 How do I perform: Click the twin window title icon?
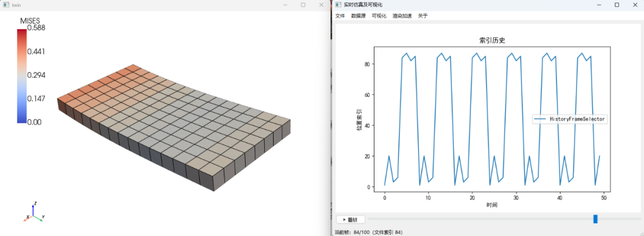6,5
